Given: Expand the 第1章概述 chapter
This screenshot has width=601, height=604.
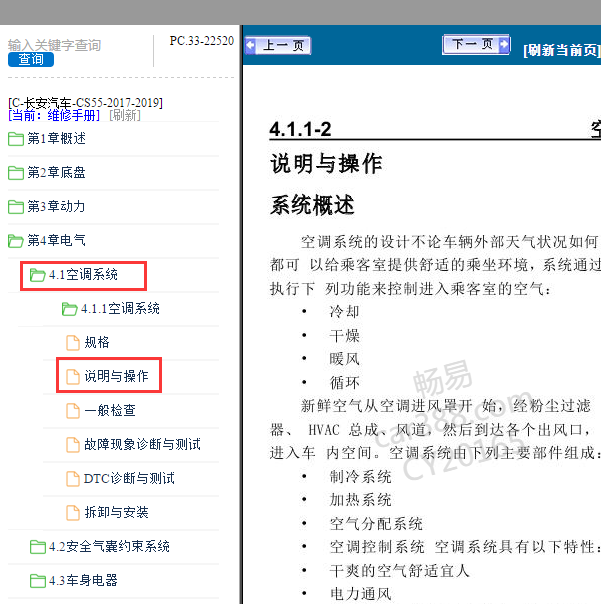Looking at the screenshot, I should pyautogui.click(x=56, y=139).
